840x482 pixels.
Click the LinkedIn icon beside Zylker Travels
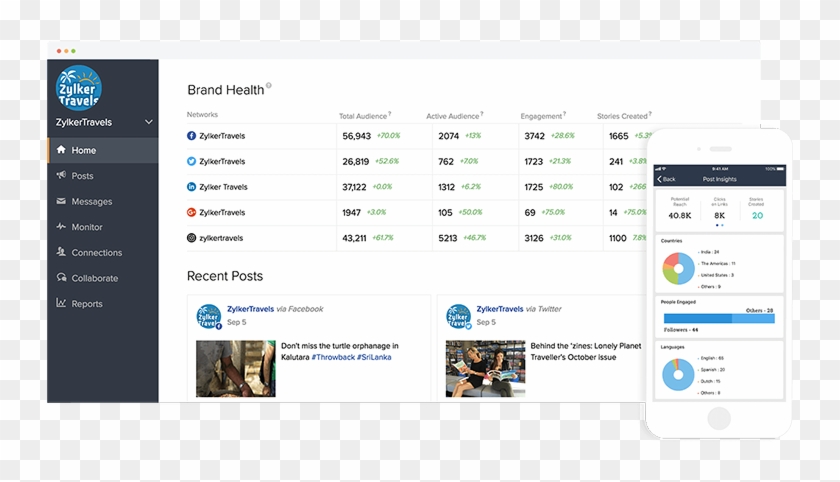192,187
